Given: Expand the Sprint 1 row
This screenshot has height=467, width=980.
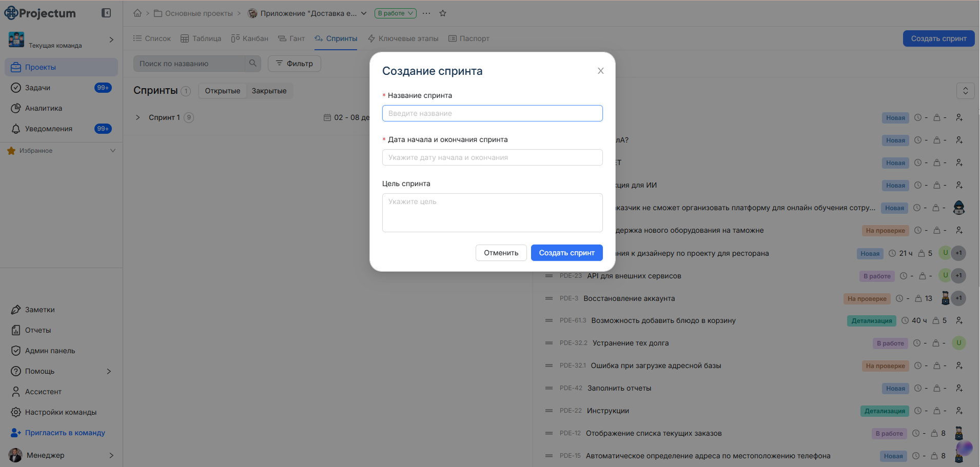Looking at the screenshot, I should (138, 117).
